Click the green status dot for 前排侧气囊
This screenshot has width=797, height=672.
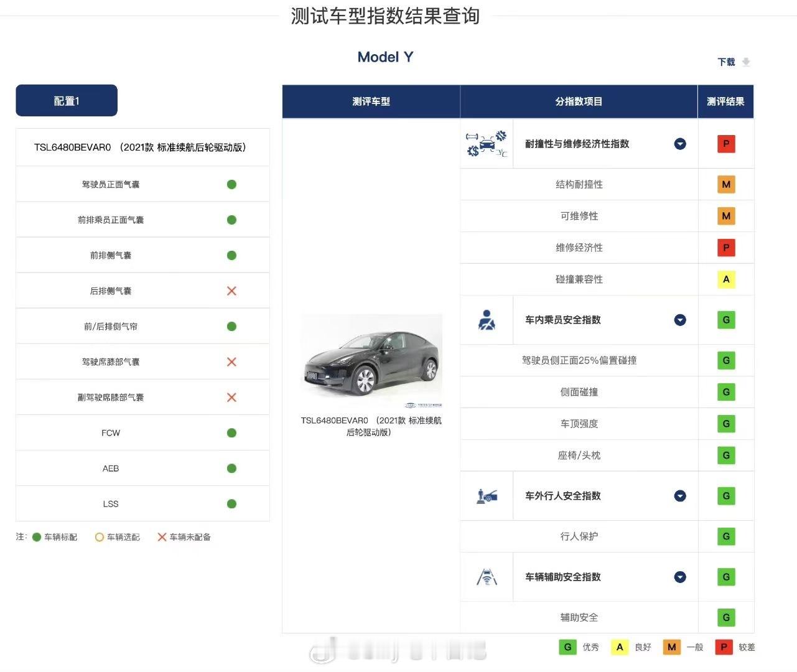[231, 255]
